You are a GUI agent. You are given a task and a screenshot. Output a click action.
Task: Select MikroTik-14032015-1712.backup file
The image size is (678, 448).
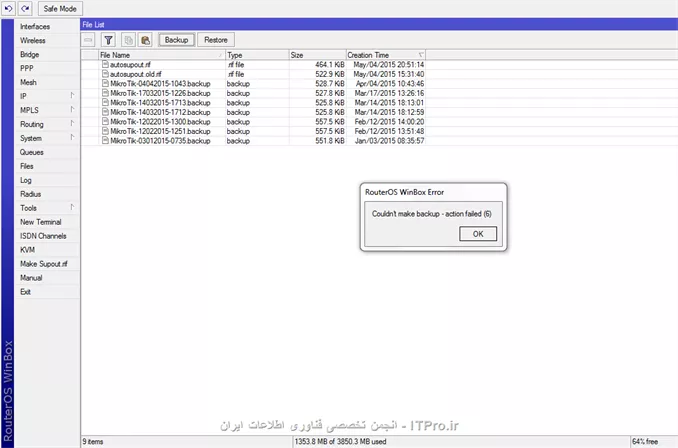click(160, 112)
